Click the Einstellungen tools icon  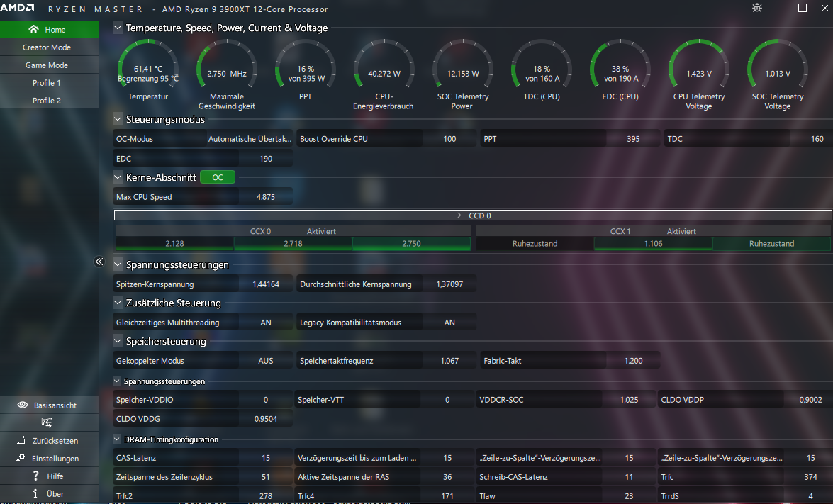click(x=21, y=458)
